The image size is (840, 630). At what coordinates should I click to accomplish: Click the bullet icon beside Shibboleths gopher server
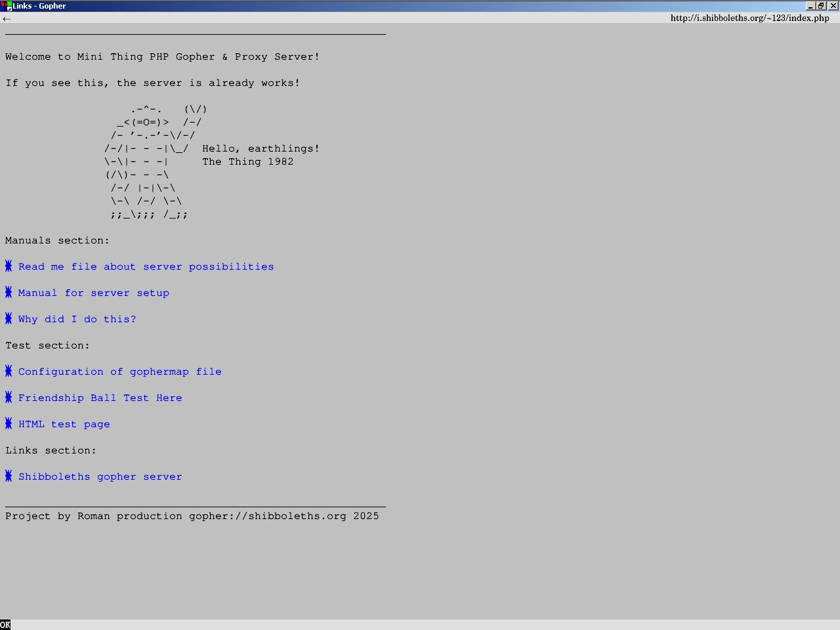[9, 476]
